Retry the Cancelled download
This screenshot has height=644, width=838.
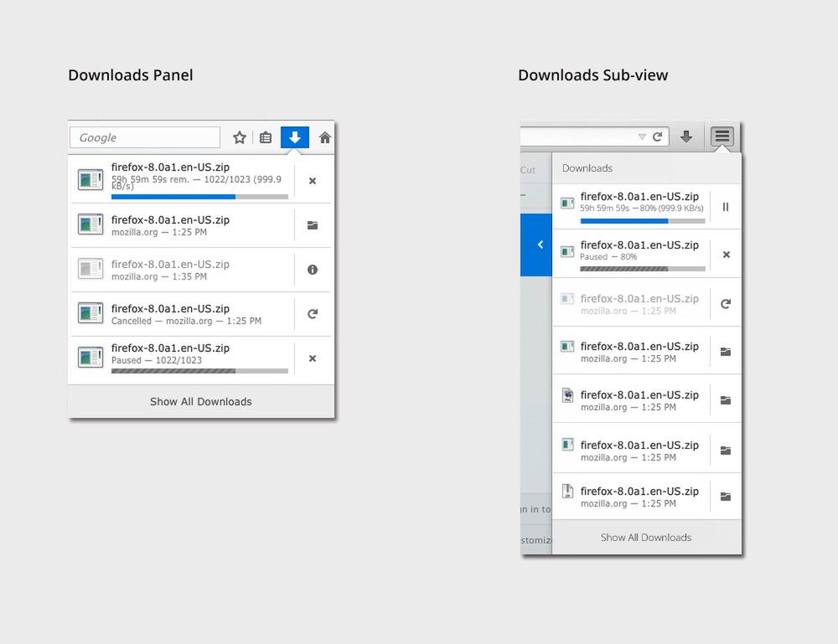point(313,314)
